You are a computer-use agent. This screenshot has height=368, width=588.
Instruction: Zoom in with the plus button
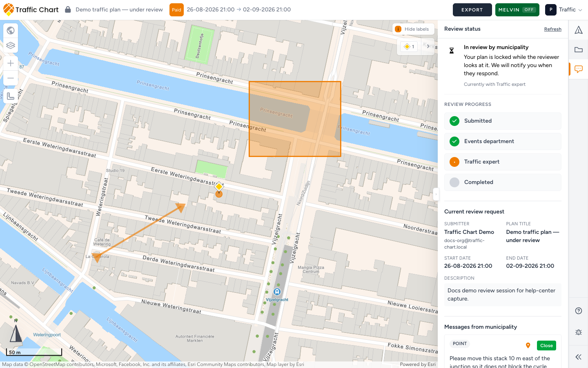11,63
